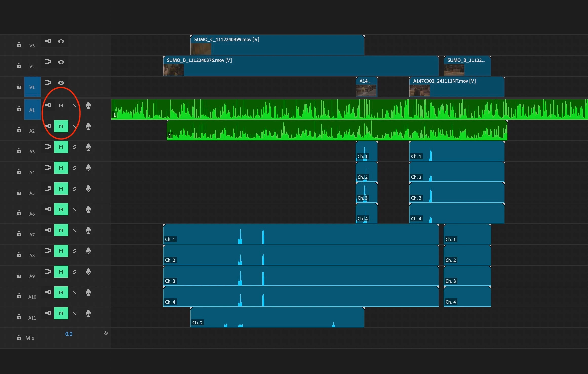This screenshot has height=374, width=588.
Task: Select V1 track target header
Action: click(x=32, y=87)
